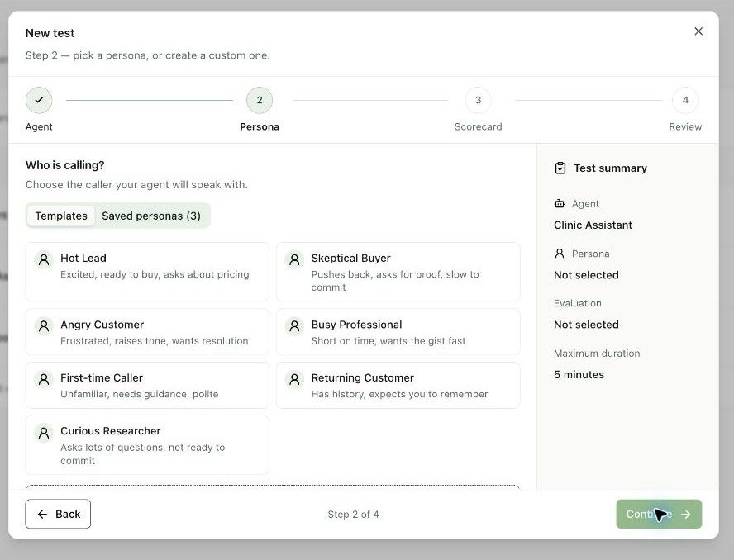Jump to step 3 Scorecard circle
The height and width of the screenshot is (560, 734).
click(478, 100)
